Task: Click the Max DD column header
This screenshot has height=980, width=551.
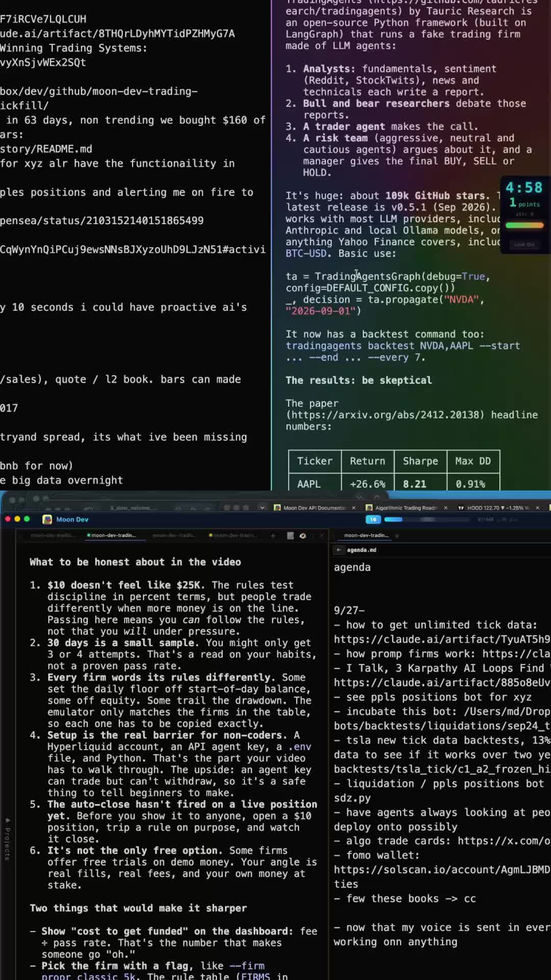Action: 473,461
